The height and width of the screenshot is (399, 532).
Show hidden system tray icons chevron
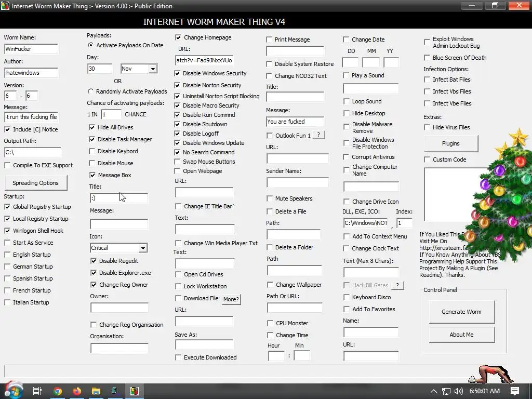pos(434,391)
